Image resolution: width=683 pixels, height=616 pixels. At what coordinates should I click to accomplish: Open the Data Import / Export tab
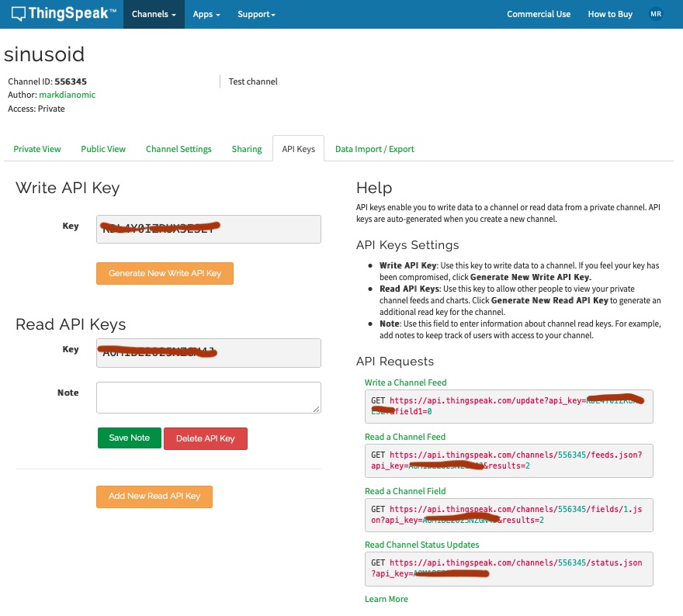[374, 149]
